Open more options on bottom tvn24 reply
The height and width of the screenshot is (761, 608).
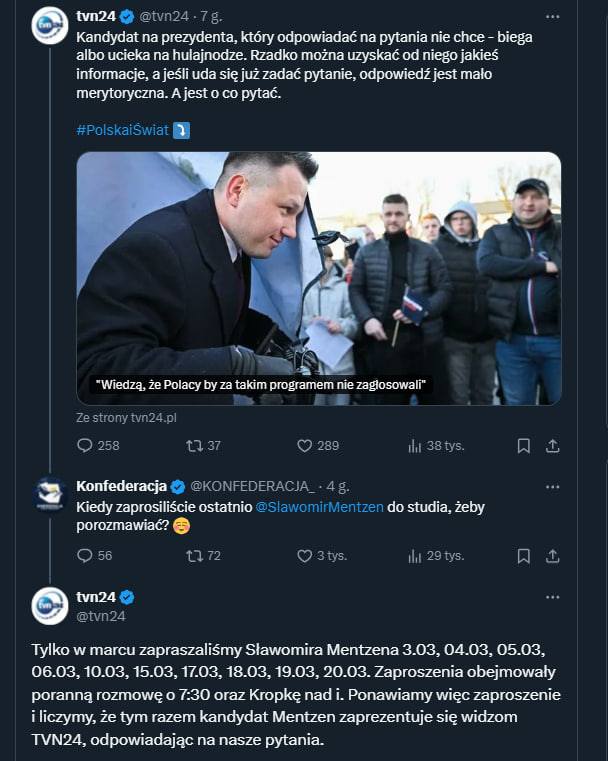coord(553,597)
